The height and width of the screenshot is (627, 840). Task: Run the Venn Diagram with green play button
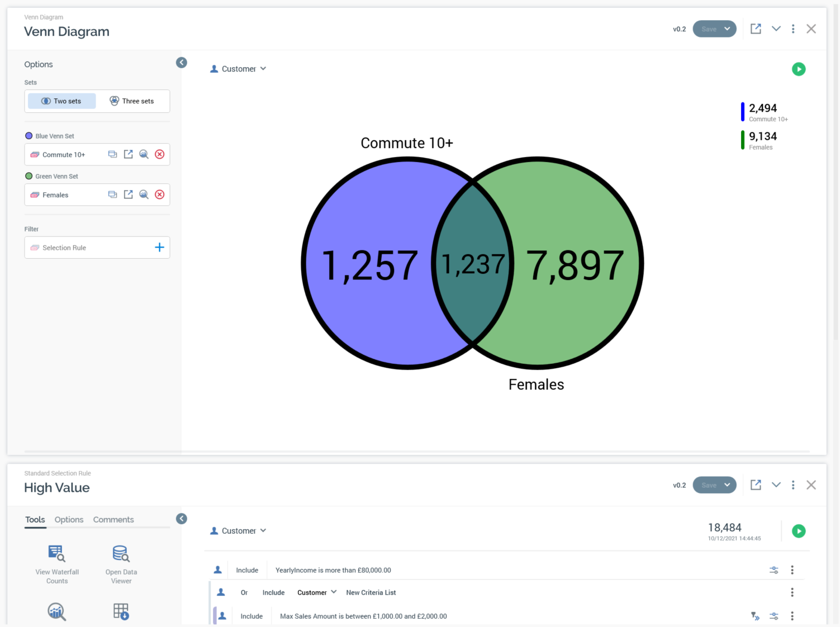click(799, 69)
